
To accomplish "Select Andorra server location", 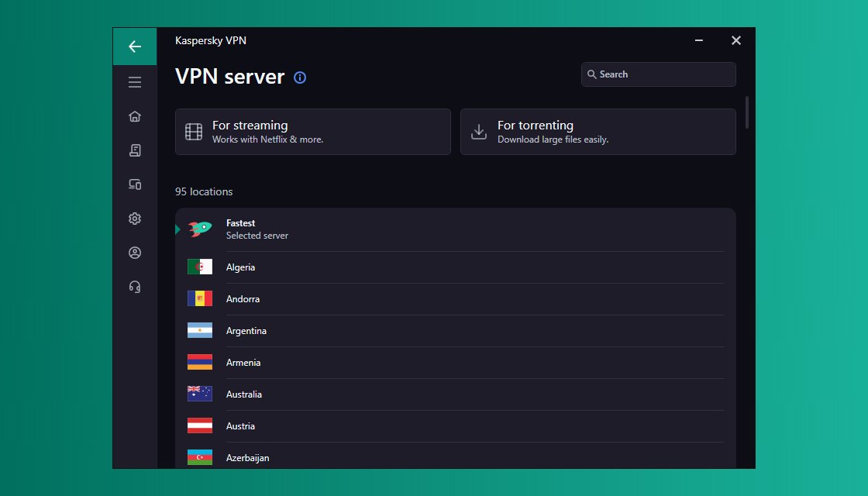I will [x=456, y=299].
